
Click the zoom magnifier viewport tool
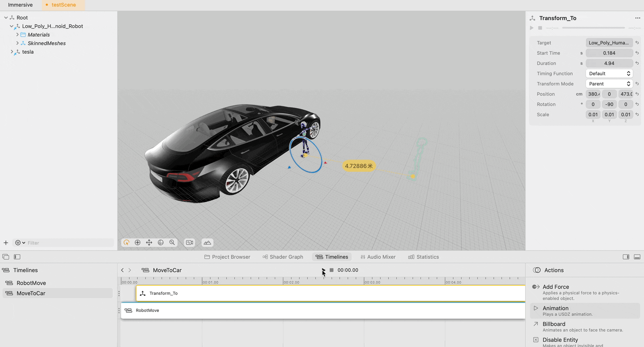pyautogui.click(x=172, y=243)
